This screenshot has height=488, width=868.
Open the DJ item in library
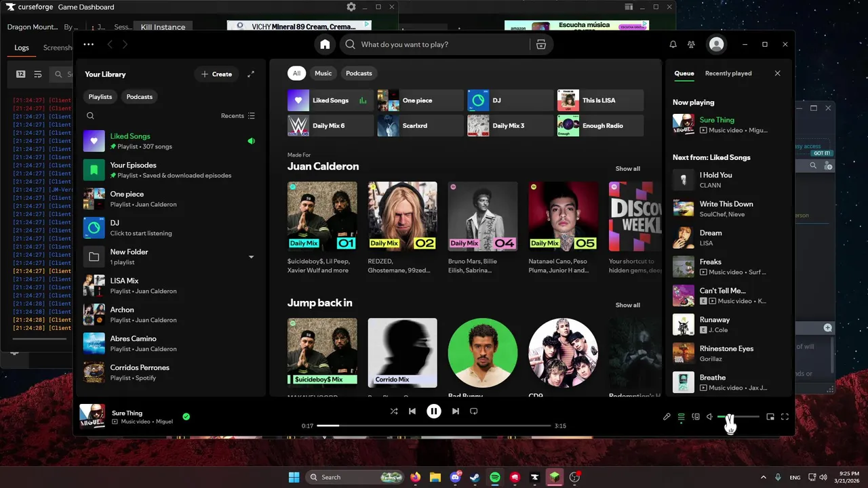coord(170,228)
